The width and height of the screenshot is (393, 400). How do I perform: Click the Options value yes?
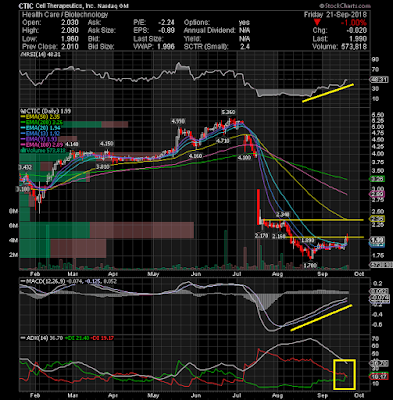coord(244,23)
